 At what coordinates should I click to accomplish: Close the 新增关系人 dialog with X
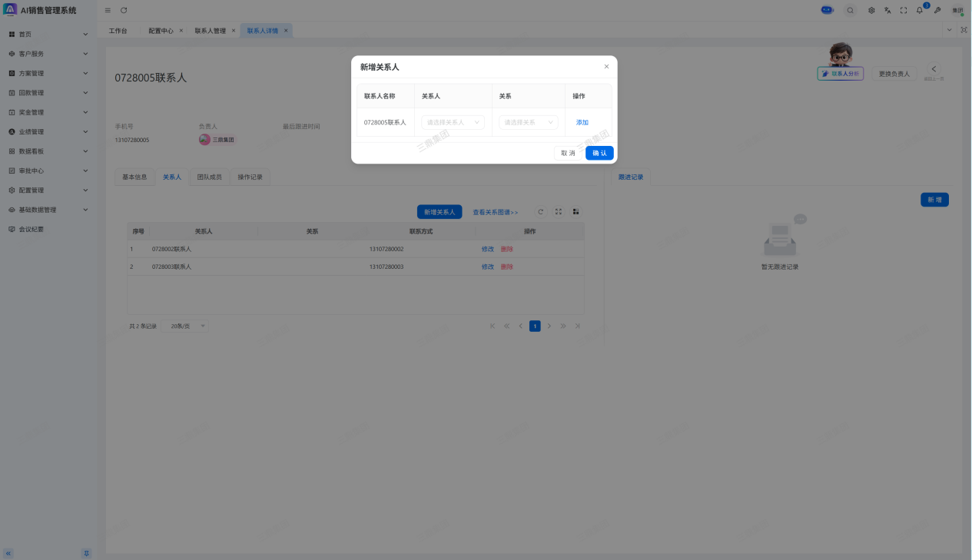coord(606,67)
